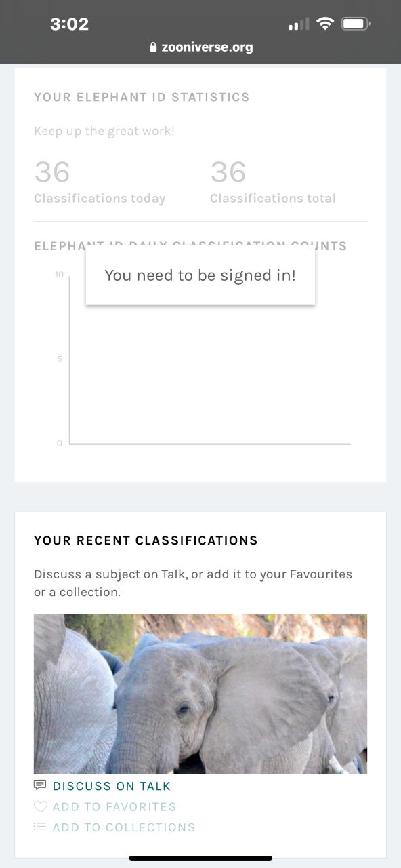Tap the list icon for Add to Collections

click(x=40, y=827)
